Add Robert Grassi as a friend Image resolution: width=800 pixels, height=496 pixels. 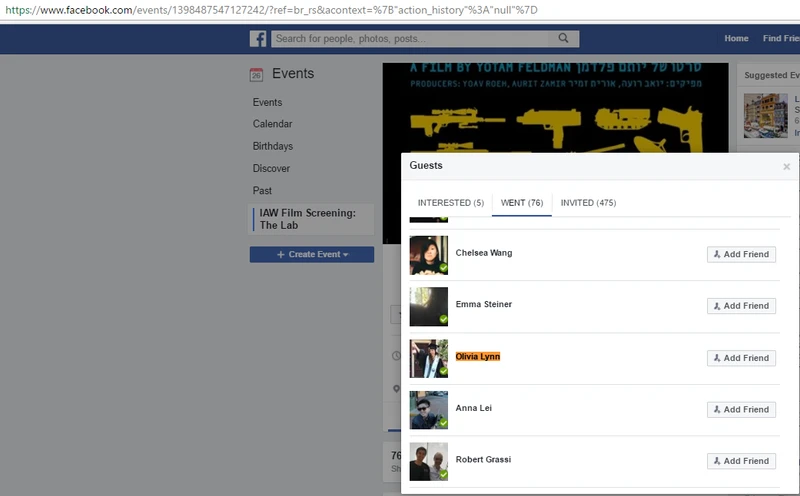point(741,461)
